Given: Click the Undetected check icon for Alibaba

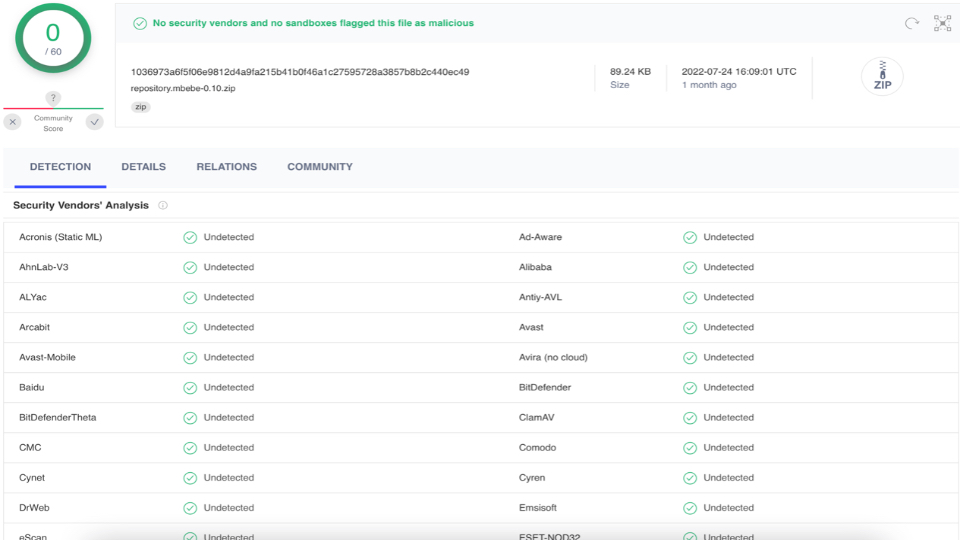Looking at the screenshot, I should 690,268.
